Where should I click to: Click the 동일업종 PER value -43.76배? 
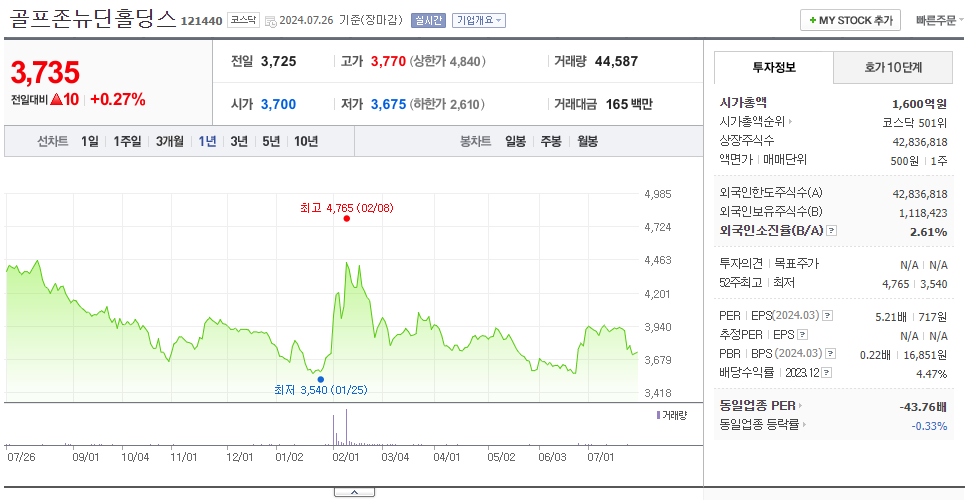[x=924, y=407]
